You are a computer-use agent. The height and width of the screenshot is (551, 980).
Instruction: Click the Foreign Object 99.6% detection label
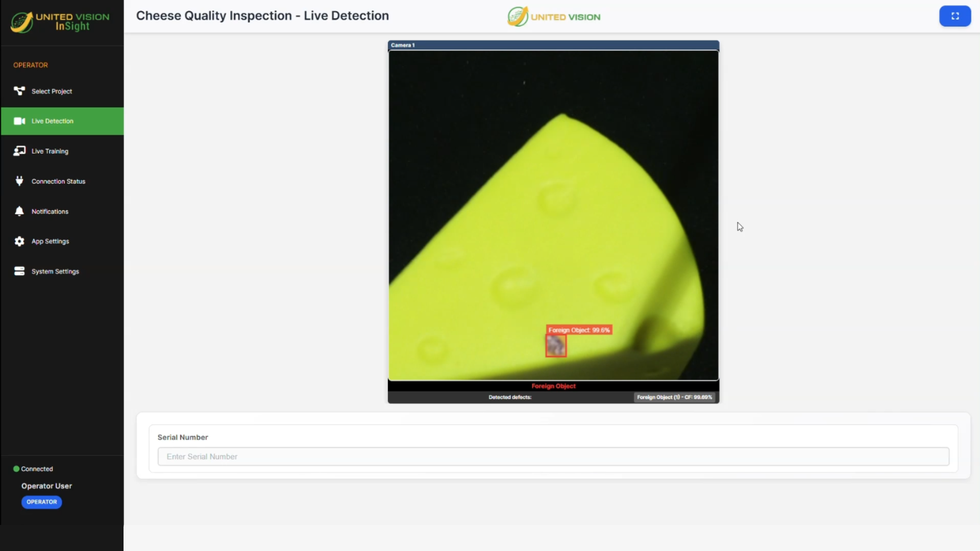click(x=579, y=330)
